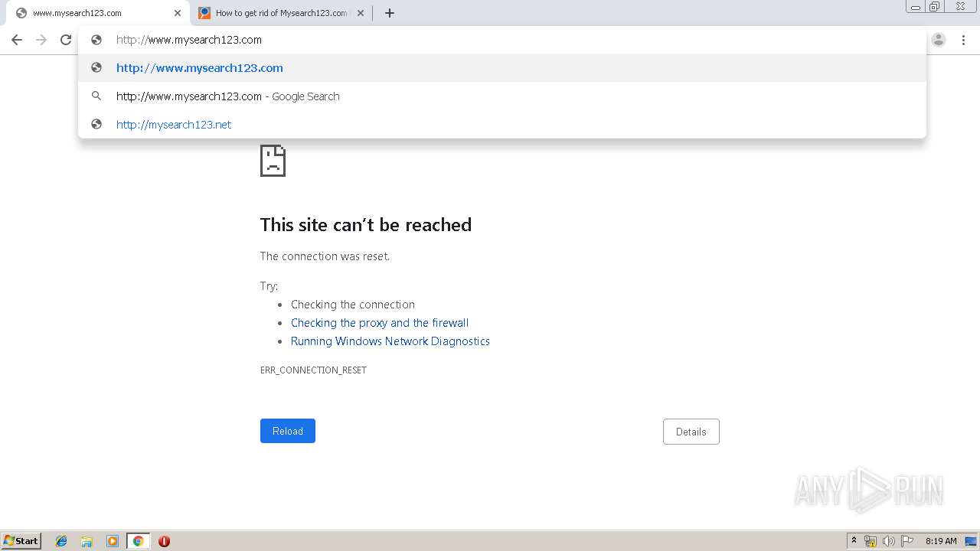This screenshot has height=551, width=980.
Task: Close the How to get rid tab
Action: tap(361, 13)
